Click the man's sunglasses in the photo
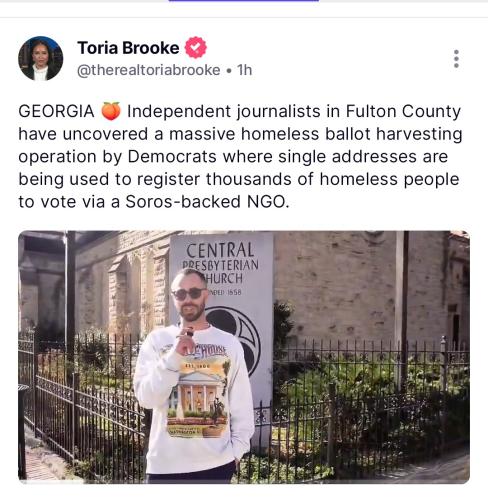This screenshot has width=488, height=500. (x=189, y=294)
